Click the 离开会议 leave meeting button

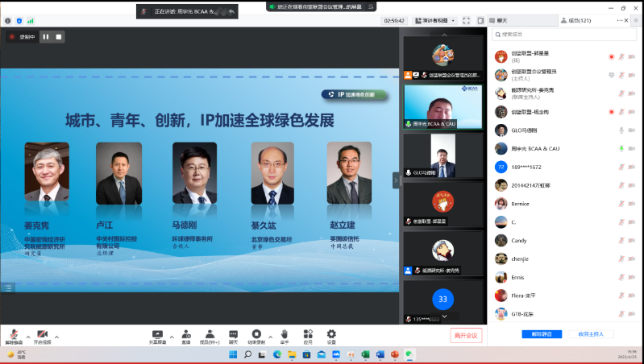[x=465, y=335]
